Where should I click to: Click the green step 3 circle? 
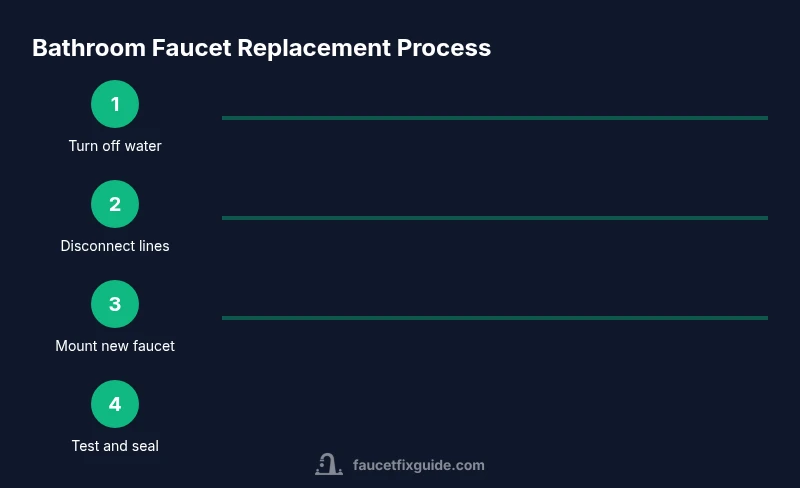coord(115,304)
